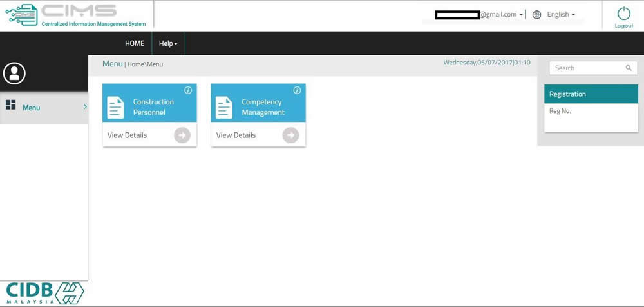Click the Menu grid icon in sidebar
Screen dimensions: 644x307
[10, 105]
